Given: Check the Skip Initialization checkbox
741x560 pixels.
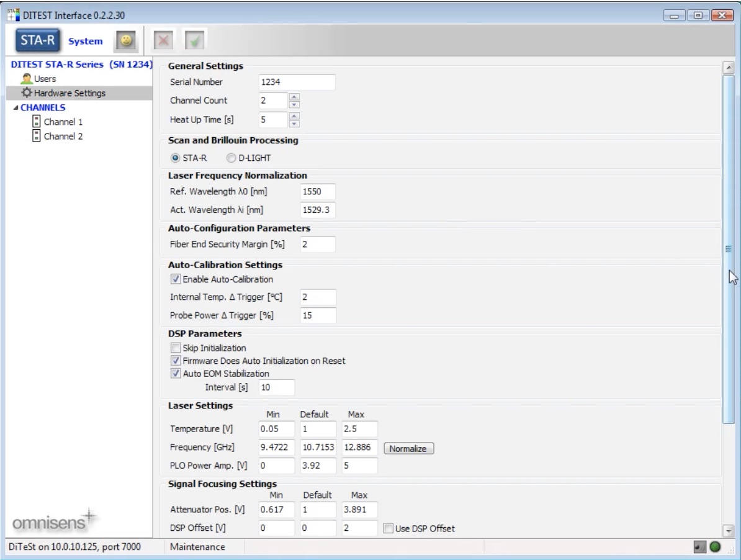Looking at the screenshot, I should 176,348.
